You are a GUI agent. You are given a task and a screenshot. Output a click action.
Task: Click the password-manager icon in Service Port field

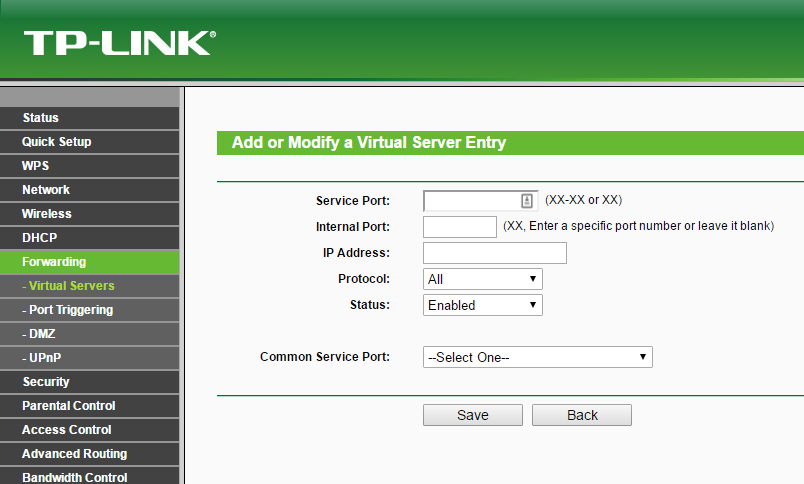point(527,201)
